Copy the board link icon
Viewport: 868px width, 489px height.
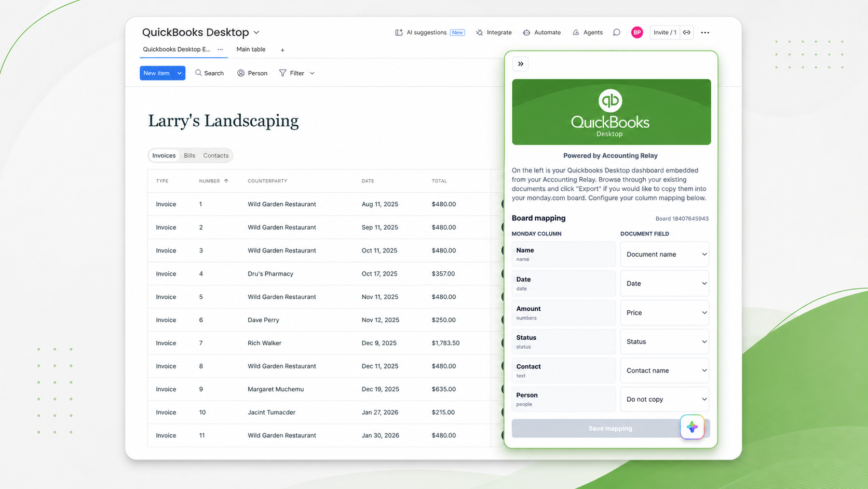pyautogui.click(x=687, y=32)
